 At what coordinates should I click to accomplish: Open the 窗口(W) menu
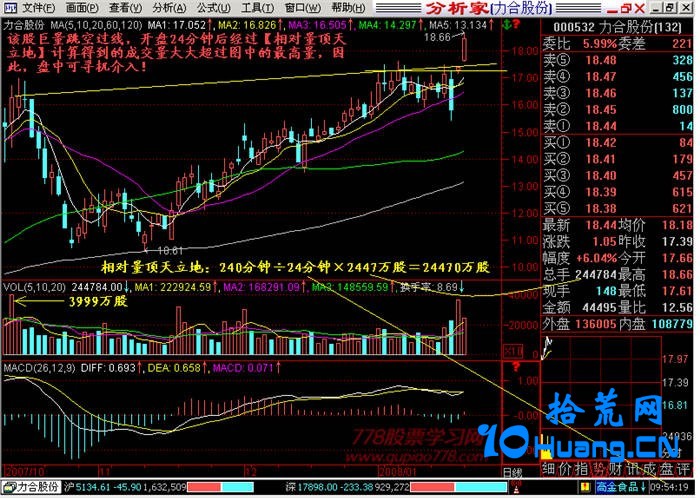coord(302,8)
